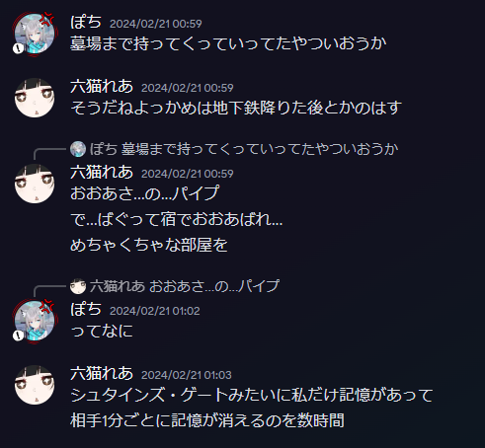485x448 pixels.
Task: Open ぽち's avatar on the ってなに message
Action: point(35,320)
